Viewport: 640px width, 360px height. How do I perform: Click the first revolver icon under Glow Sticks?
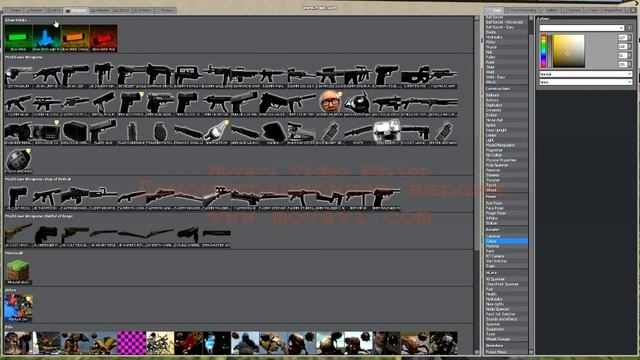(x=18, y=75)
